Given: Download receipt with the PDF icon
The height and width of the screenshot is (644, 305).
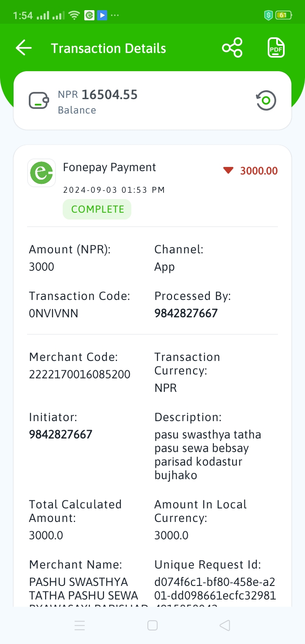Looking at the screenshot, I should coord(276,47).
